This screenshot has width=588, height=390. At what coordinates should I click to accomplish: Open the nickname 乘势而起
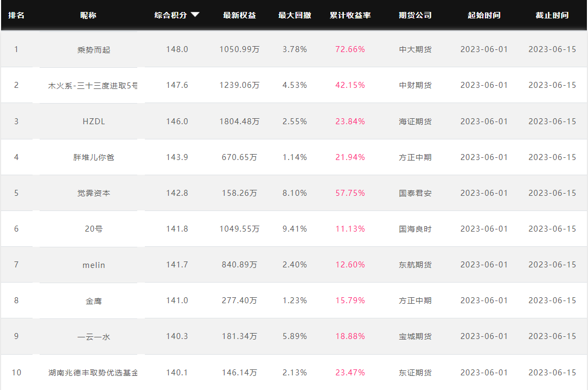pos(94,50)
